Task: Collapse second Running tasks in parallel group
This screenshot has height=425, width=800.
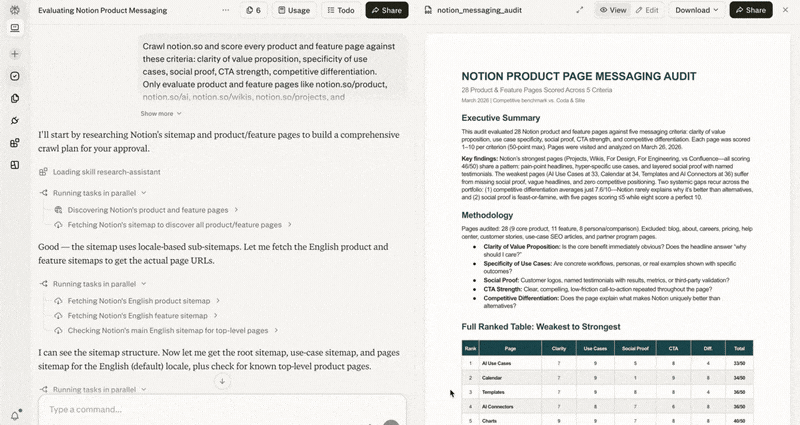Action: (x=93, y=284)
